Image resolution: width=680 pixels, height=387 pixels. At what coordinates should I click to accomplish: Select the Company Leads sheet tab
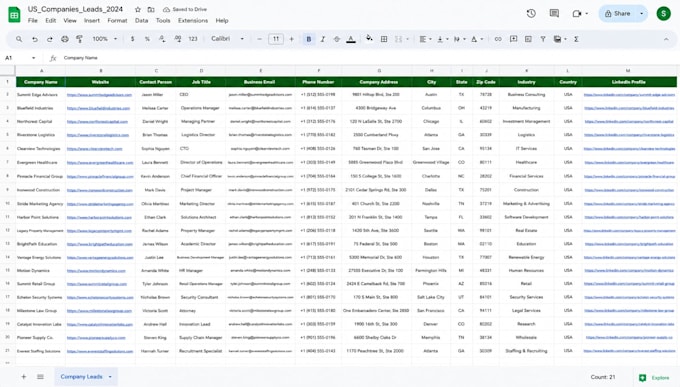pos(86,377)
